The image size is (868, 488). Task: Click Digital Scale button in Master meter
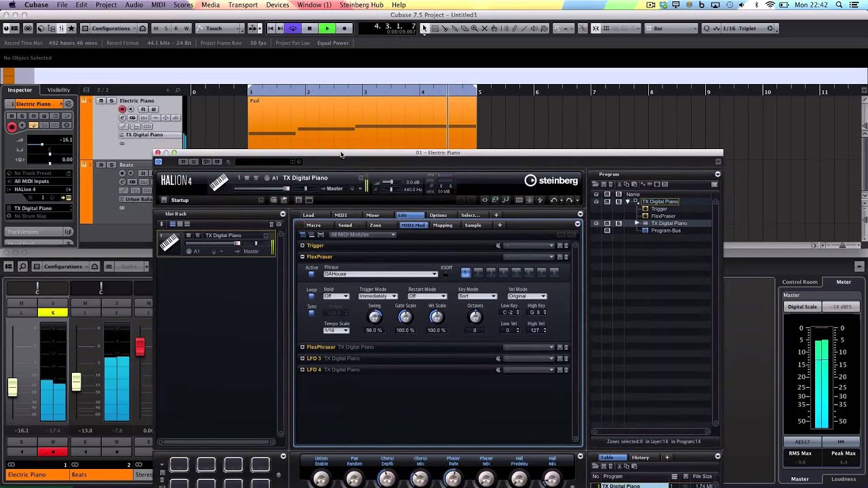click(x=802, y=307)
